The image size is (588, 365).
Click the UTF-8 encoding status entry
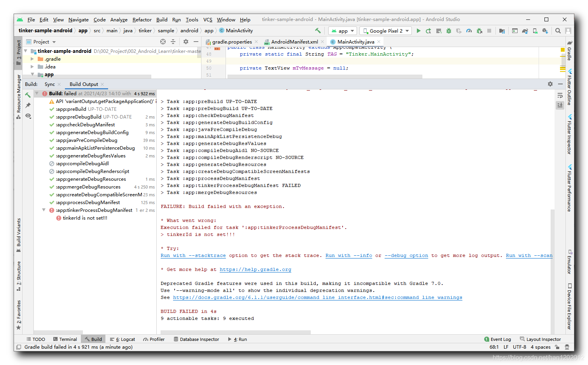[x=519, y=347]
